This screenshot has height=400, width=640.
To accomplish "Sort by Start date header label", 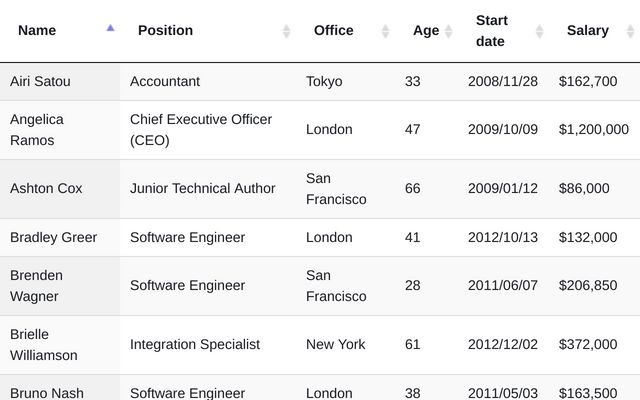I will coord(491,31).
